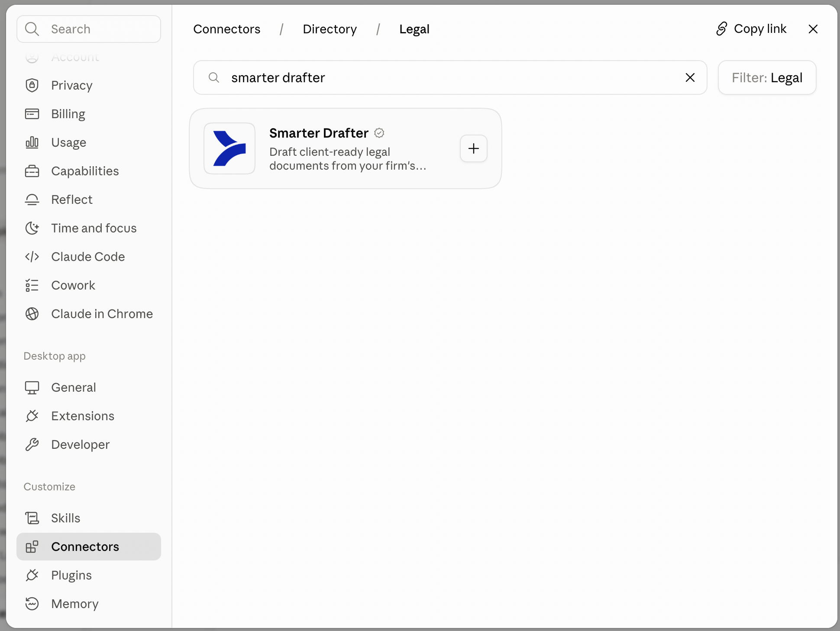Image resolution: width=840 pixels, height=631 pixels.
Task: Click the magnifier icon in sidebar Search
Action: click(x=32, y=29)
